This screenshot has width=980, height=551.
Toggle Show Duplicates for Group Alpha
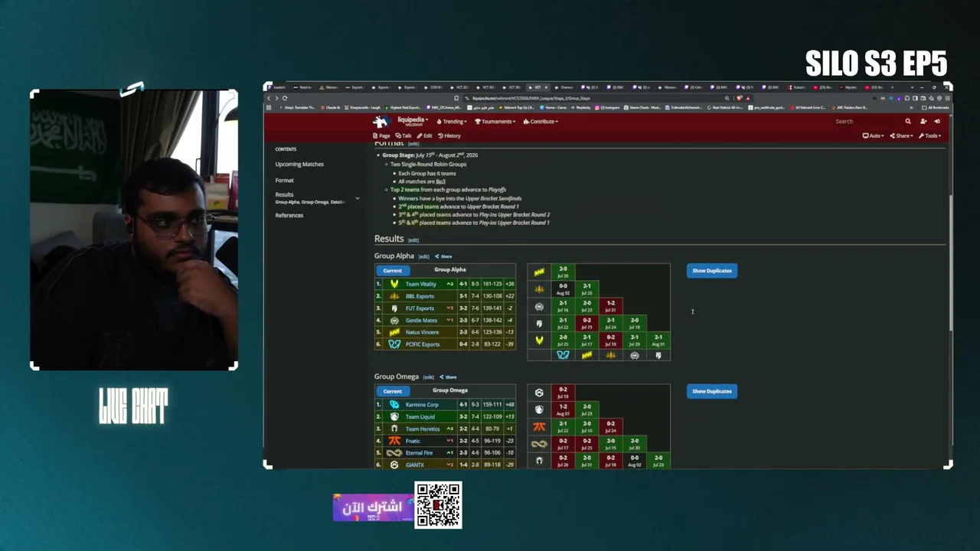tap(712, 271)
